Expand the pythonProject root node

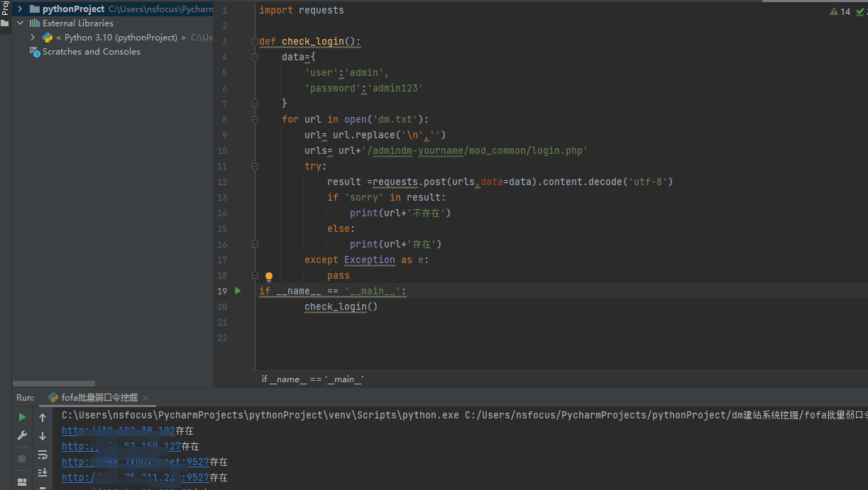point(19,9)
